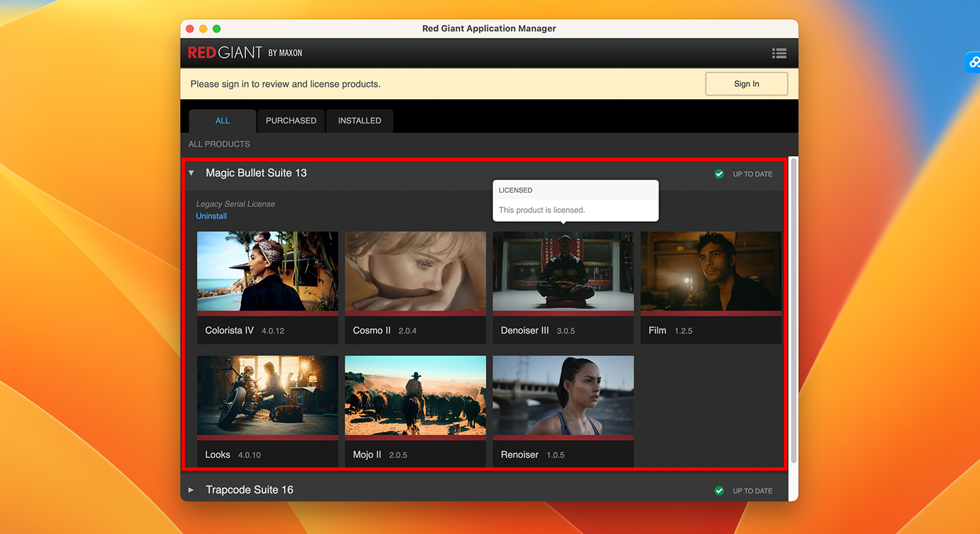Open the Denoiser III product image

point(563,272)
